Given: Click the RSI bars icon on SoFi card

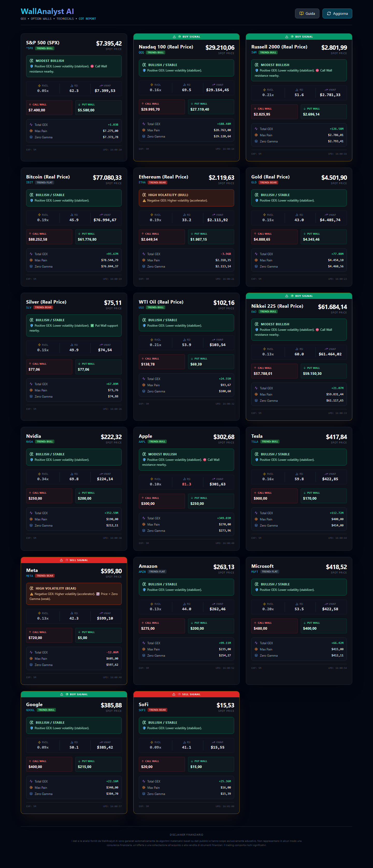Looking at the screenshot, I should tap(184, 742).
